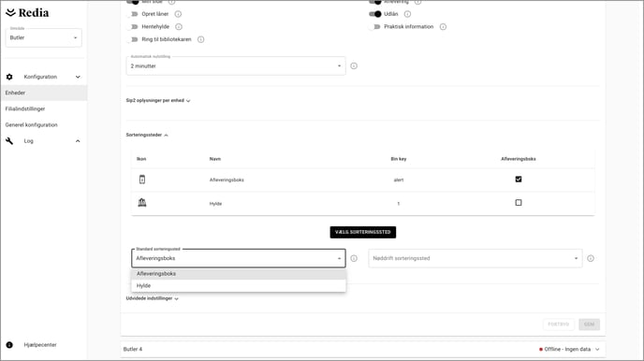This screenshot has width=644, height=361.
Task: Show info for Praktisk information
Action: [x=443, y=27]
